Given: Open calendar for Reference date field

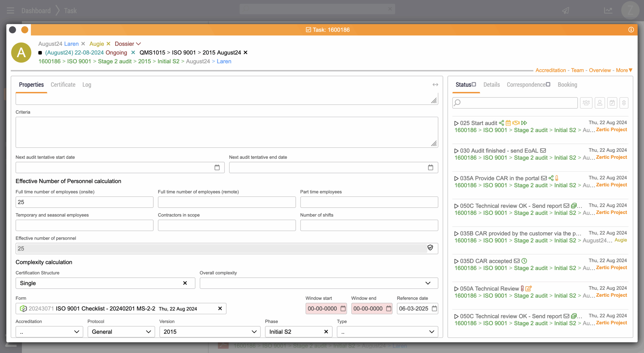Looking at the screenshot, I should (434, 308).
